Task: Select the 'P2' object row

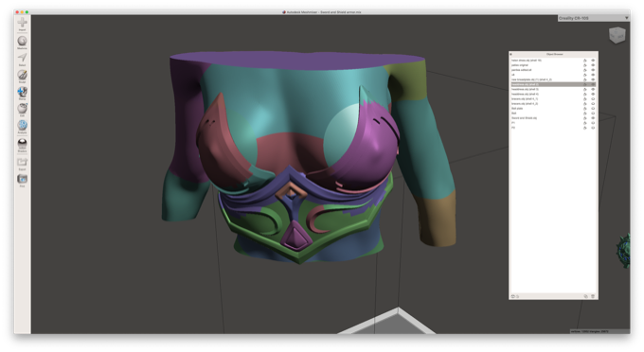Action: coord(553,128)
